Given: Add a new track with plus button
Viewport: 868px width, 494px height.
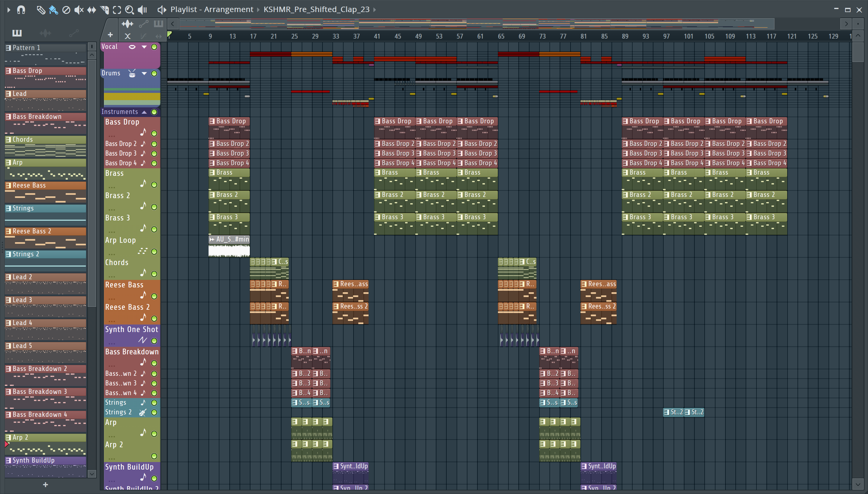Looking at the screenshot, I should [x=110, y=35].
